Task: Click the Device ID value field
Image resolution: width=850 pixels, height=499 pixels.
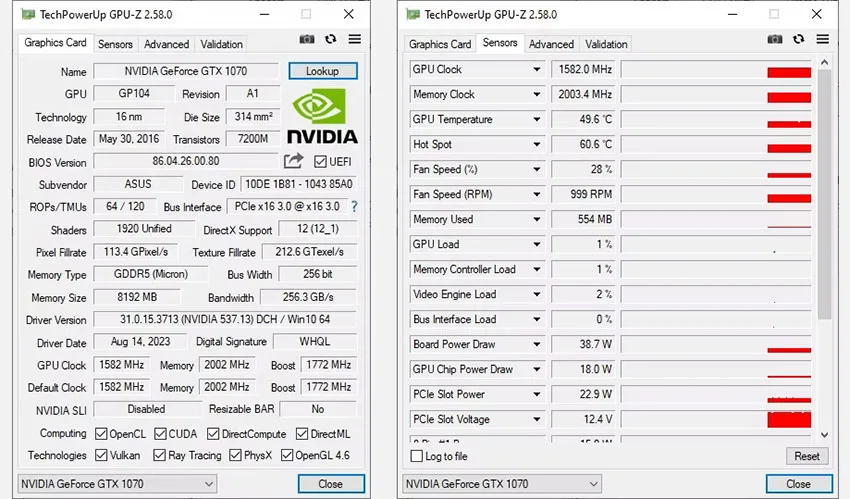Action: (299, 184)
